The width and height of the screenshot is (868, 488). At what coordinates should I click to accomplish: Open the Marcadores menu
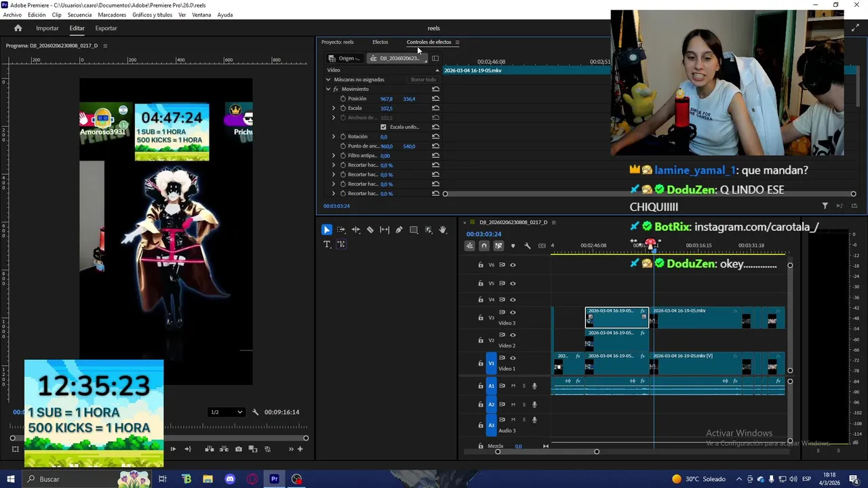tap(112, 15)
